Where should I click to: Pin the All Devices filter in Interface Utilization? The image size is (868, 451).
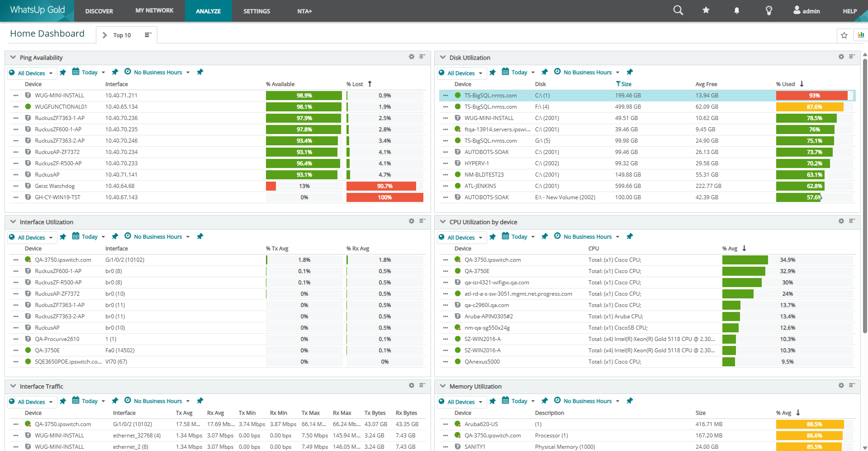[x=63, y=236]
